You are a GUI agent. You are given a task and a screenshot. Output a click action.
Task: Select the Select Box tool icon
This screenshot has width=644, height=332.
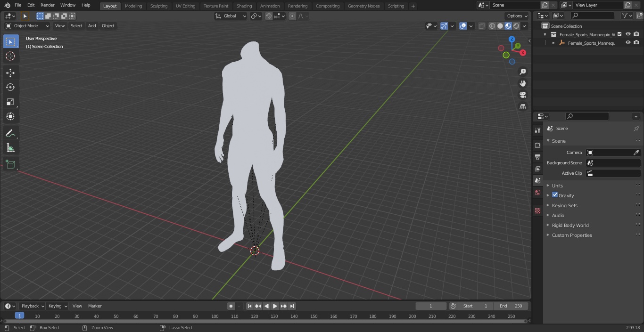click(x=10, y=41)
